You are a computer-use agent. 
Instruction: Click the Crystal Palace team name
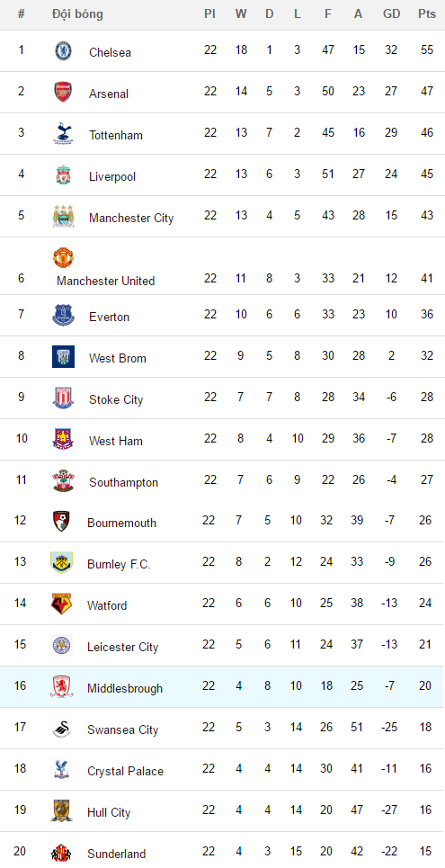coord(126,771)
